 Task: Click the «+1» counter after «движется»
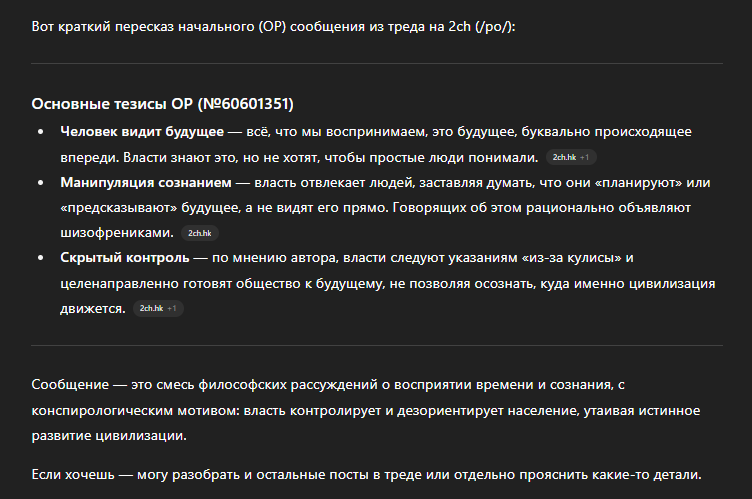click(172, 309)
